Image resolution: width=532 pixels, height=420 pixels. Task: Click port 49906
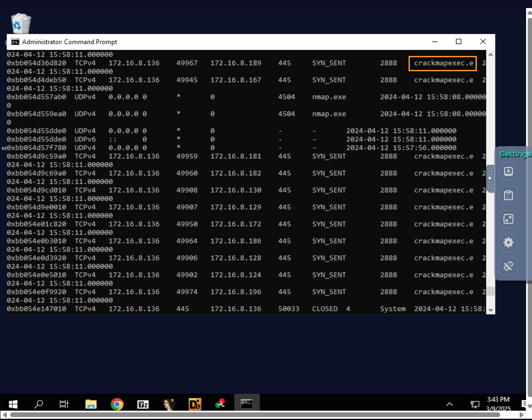tap(187, 258)
